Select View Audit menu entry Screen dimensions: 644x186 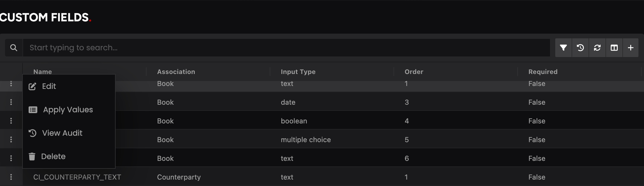pos(62,133)
